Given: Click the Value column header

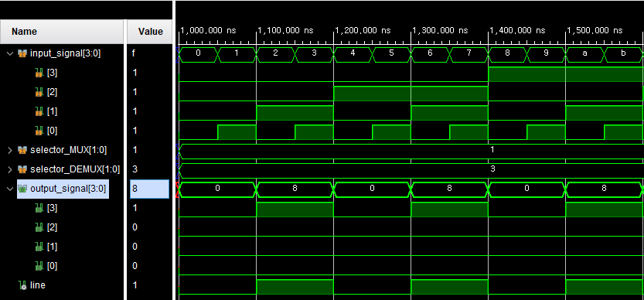Looking at the screenshot, I should [x=150, y=32].
